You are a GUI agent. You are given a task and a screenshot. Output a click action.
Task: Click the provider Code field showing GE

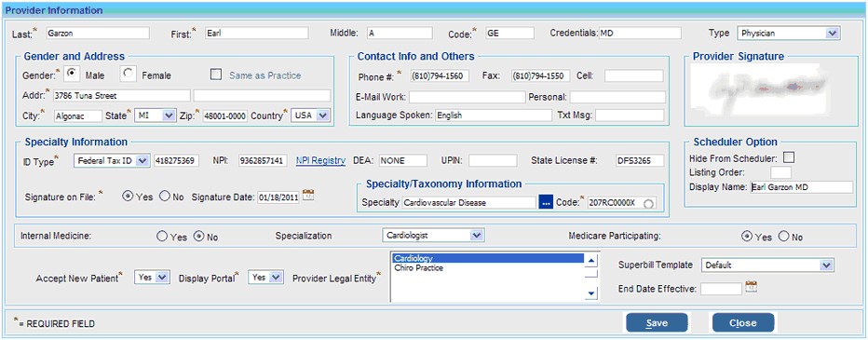pos(509,34)
